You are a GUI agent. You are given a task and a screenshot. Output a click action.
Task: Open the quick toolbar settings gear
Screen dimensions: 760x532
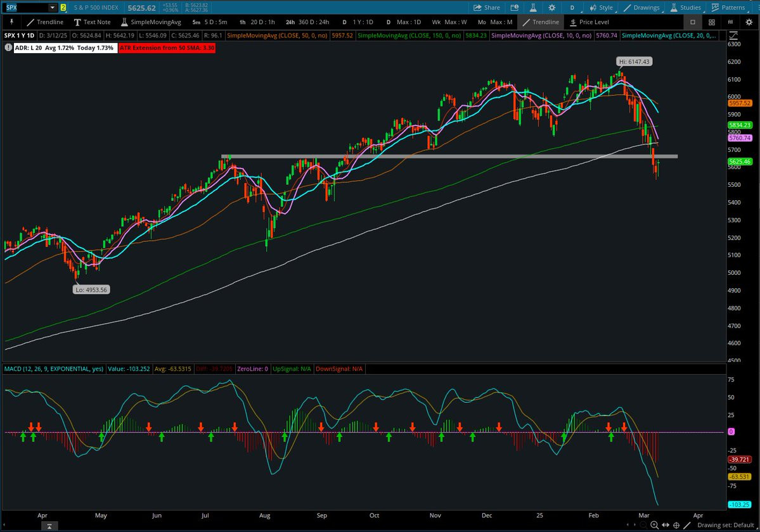pyautogui.click(x=749, y=22)
